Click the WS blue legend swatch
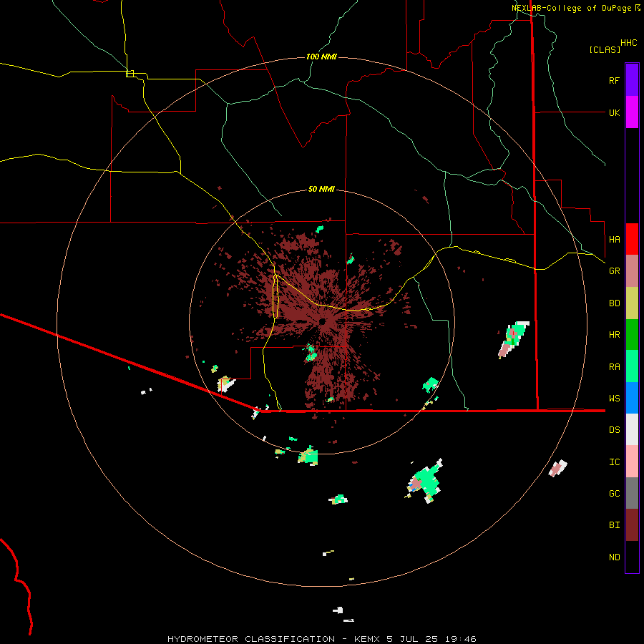Image resolution: width=644 pixels, height=644 pixels. 632,398
